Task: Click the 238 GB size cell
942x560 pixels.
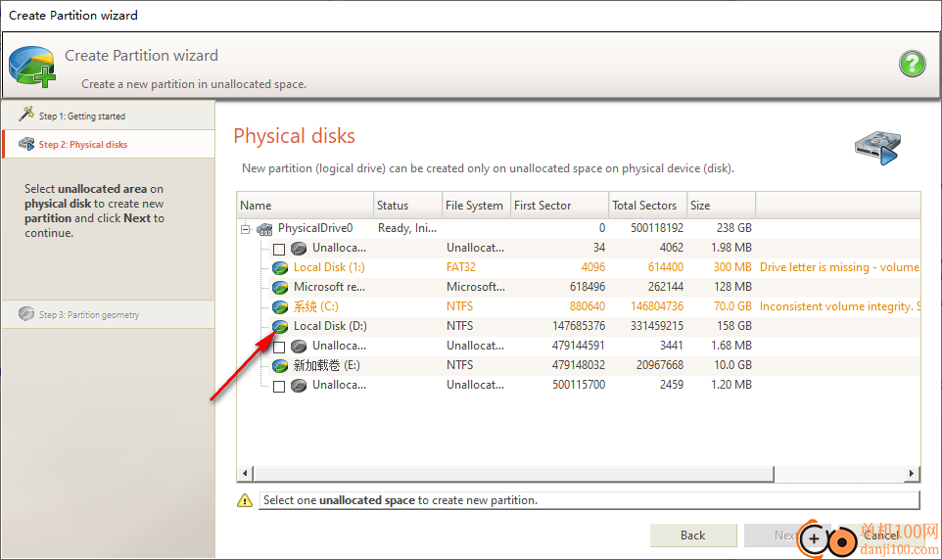Action: click(x=733, y=228)
